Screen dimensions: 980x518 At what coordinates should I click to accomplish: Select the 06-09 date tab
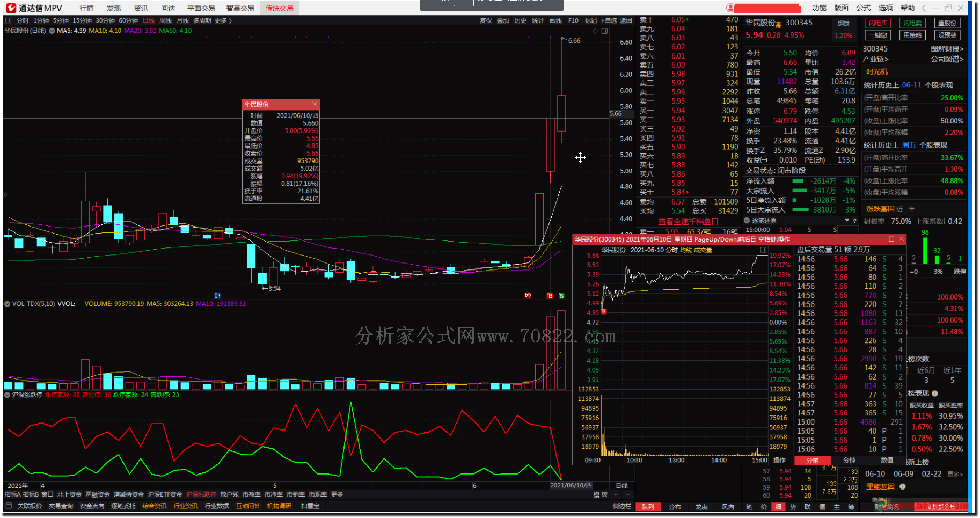tap(904, 474)
